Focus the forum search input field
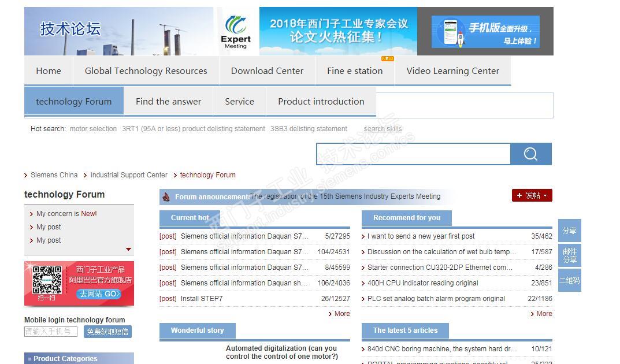 [x=413, y=154]
